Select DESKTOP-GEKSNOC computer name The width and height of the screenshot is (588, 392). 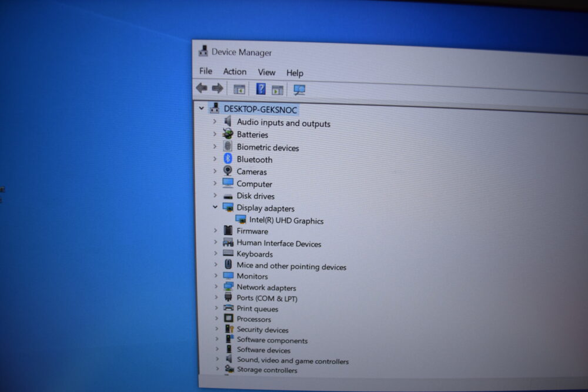260,109
